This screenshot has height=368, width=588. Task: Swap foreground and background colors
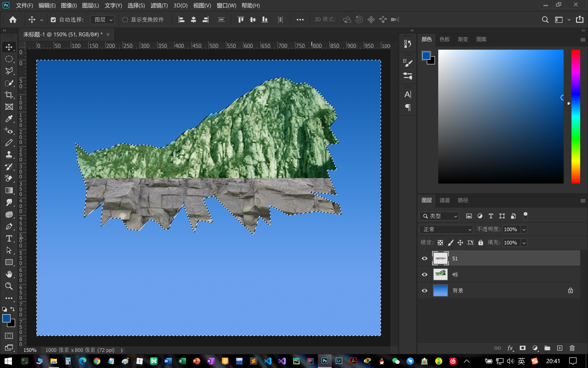(x=12, y=309)
